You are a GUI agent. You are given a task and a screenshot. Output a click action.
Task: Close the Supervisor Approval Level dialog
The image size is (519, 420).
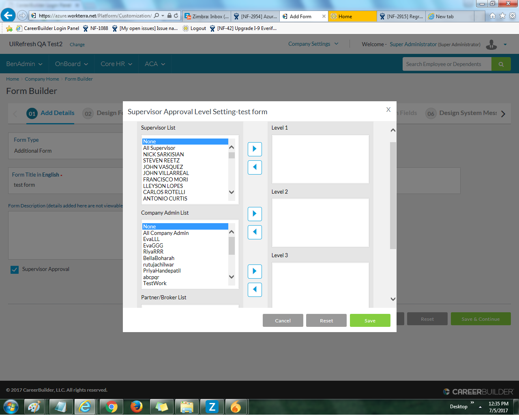pos(388,110)
